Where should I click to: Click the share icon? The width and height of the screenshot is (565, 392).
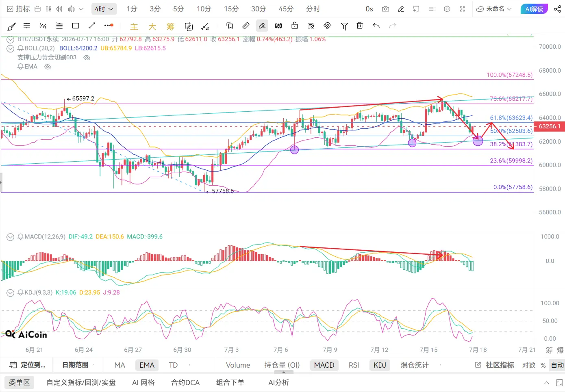coord(557,9)
